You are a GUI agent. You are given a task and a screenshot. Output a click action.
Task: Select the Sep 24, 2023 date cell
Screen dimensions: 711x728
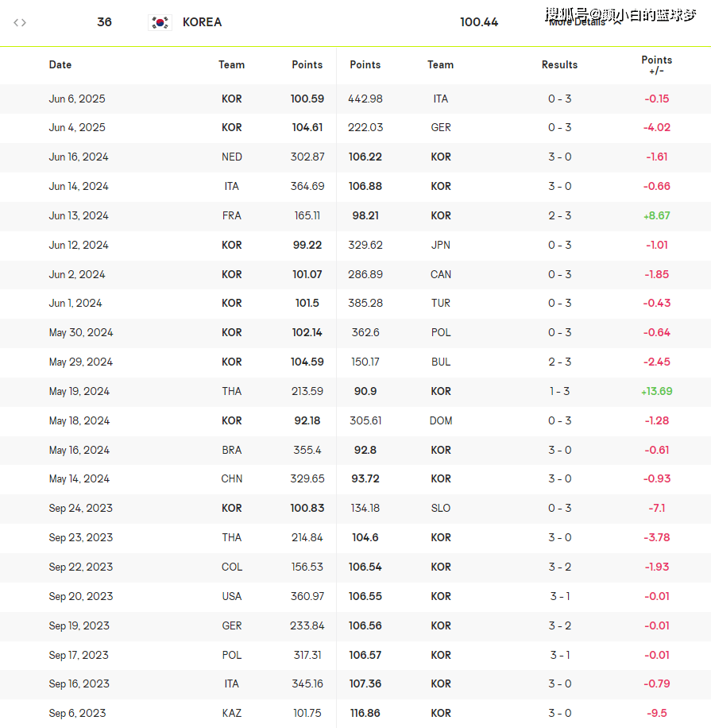81,508
